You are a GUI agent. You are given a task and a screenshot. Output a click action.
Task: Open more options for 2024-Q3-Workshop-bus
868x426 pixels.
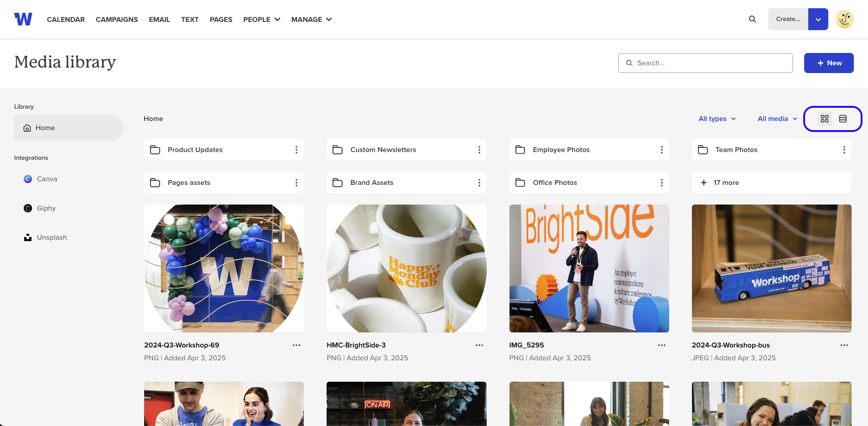pyautogui.click(x=844, y=345)
